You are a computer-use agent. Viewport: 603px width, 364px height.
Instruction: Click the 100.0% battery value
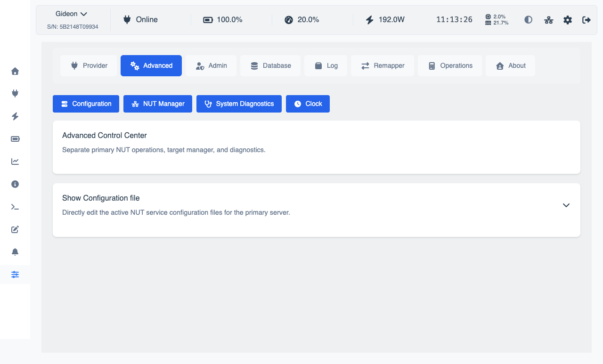click(229, 20)
